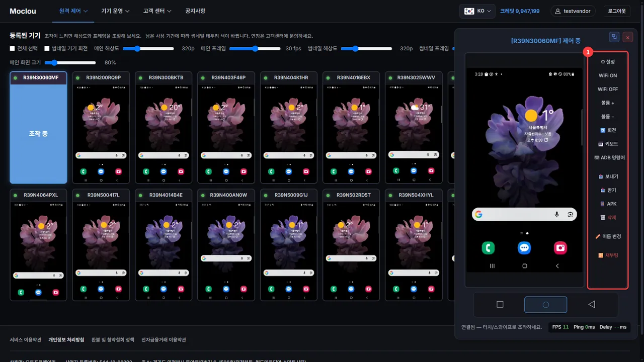Viewport: 644px width, 362px height.
Task: Open the 이름 변경 rename option
Action: pyautogui.click(x=608, y=236)
